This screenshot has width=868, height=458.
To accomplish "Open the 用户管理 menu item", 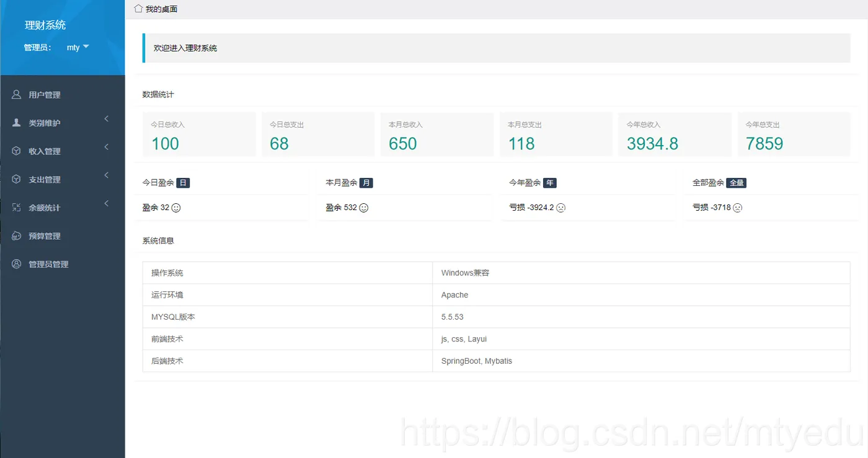I will click(x=63, y=95).
